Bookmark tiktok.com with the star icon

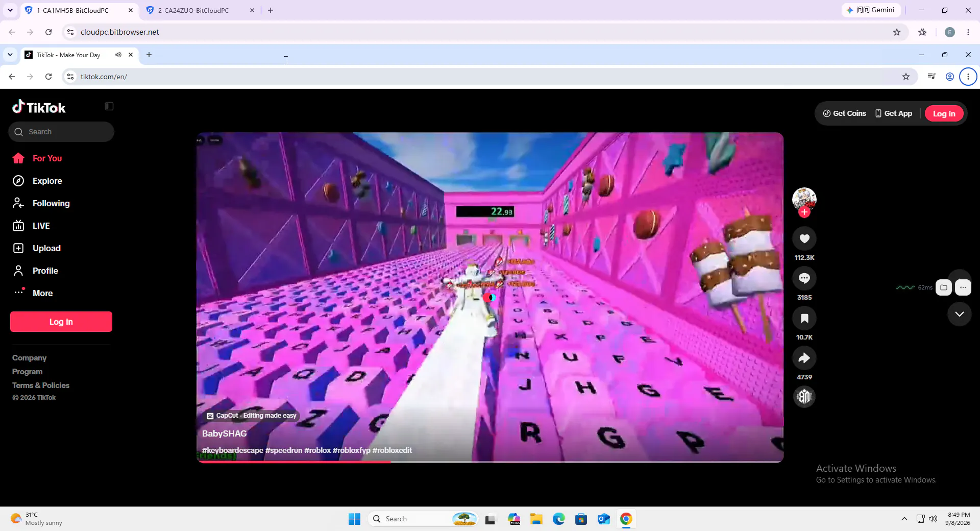(x=906, y=77)
